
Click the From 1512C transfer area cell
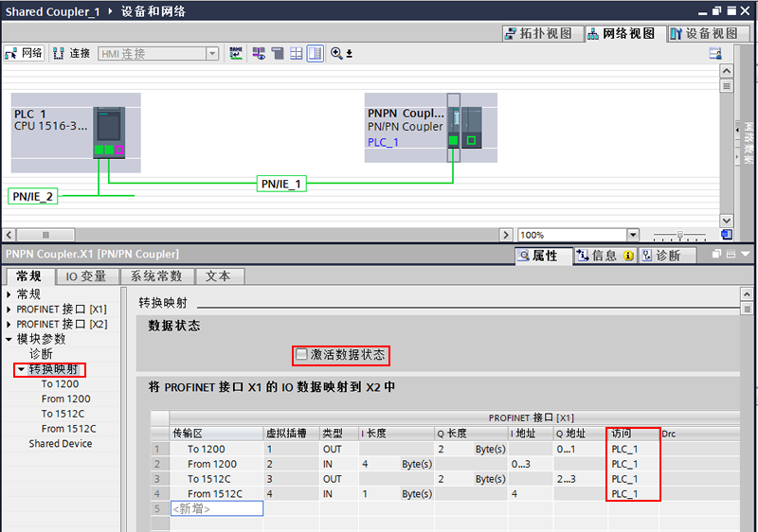pyautogui.click(x=217, y=494)
